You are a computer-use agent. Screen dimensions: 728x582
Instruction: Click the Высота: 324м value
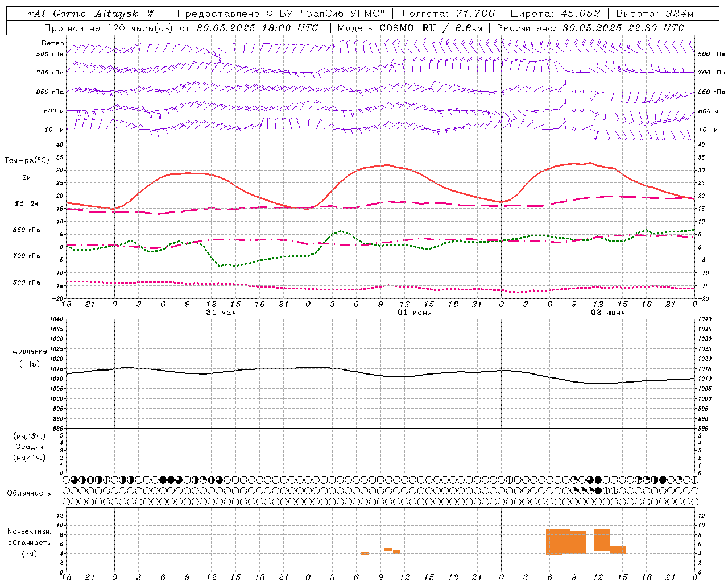[x=655, y=14]
